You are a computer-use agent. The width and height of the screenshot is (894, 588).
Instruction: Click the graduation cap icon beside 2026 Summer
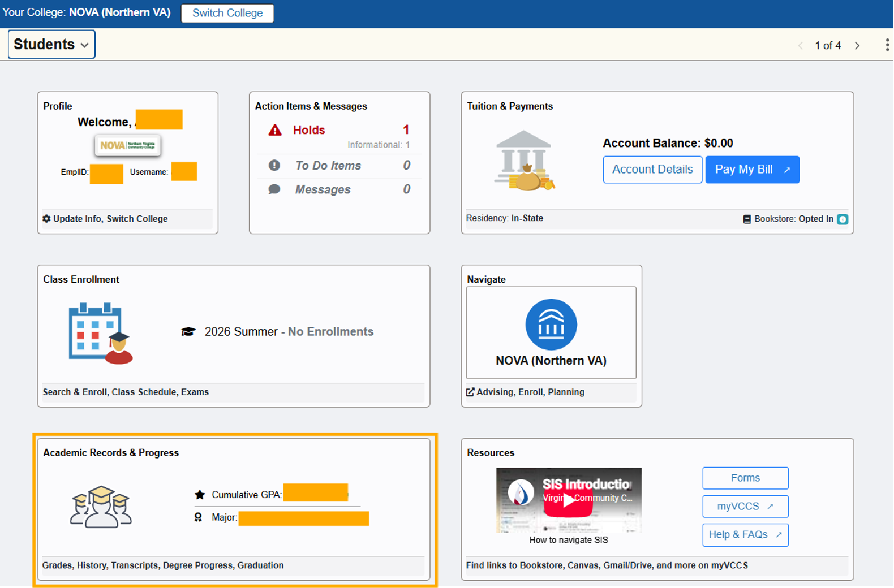[x=188, y=331]
